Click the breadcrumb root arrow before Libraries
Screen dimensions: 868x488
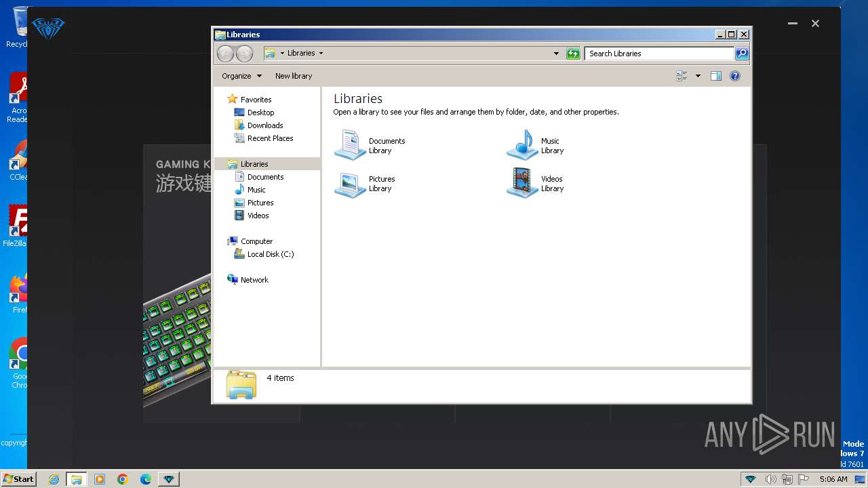(x=282, y=53)
